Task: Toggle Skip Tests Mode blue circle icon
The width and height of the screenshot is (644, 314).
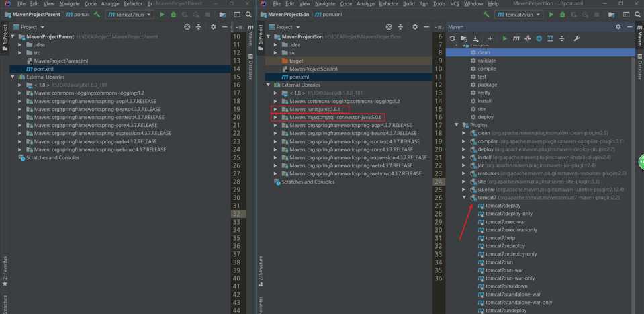Action: tap(539, 38)
